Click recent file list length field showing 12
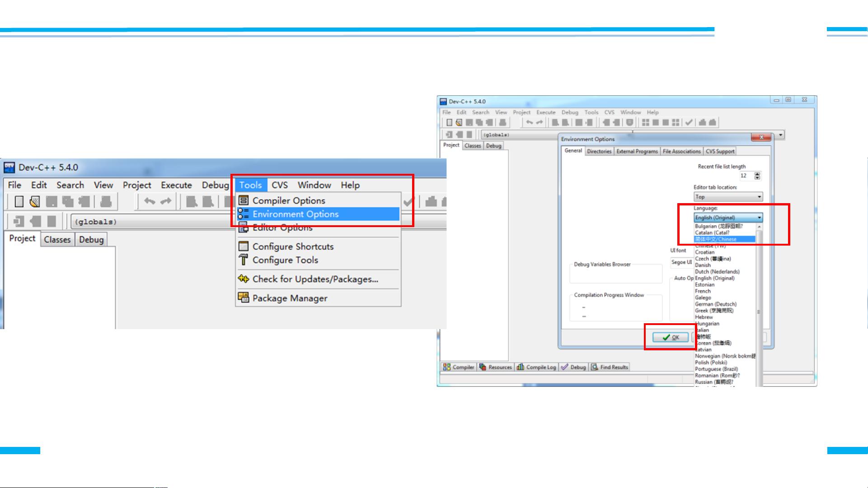This screenshot has width=868, height=488. [747, 176]
